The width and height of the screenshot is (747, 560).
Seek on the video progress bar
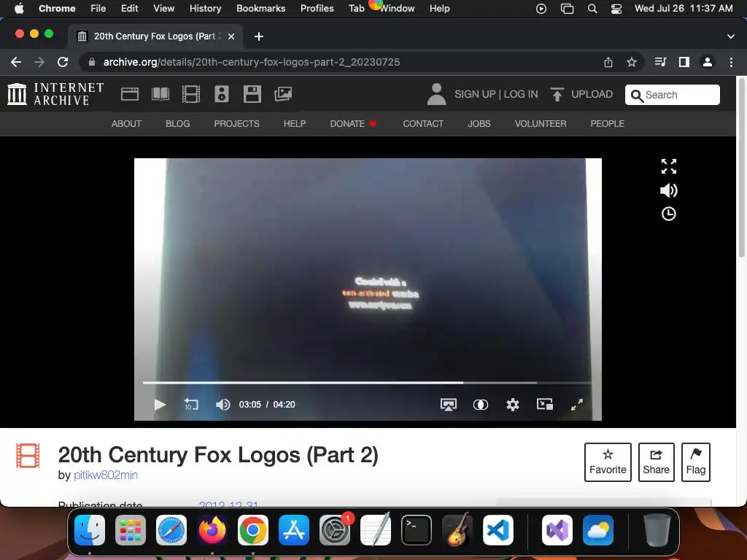(367, 382)
